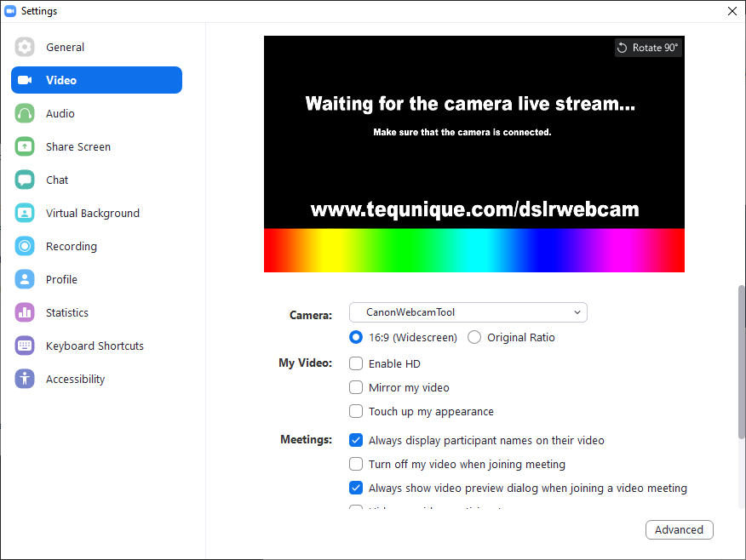746x560 pixels.
Task: Select 16:9 (Widescreen) ratio
Action: click(x=356, y=338)
